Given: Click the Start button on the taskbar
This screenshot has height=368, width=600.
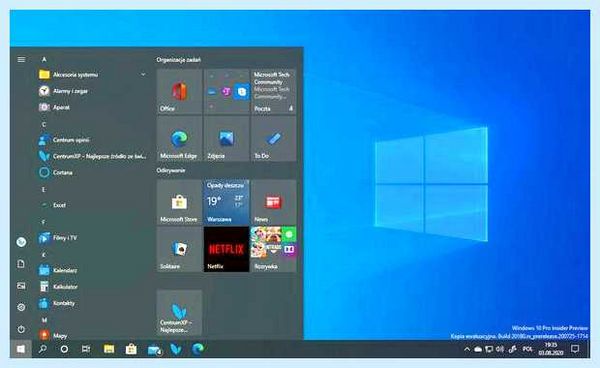Looking at the screenshot, I should [21, 349].
